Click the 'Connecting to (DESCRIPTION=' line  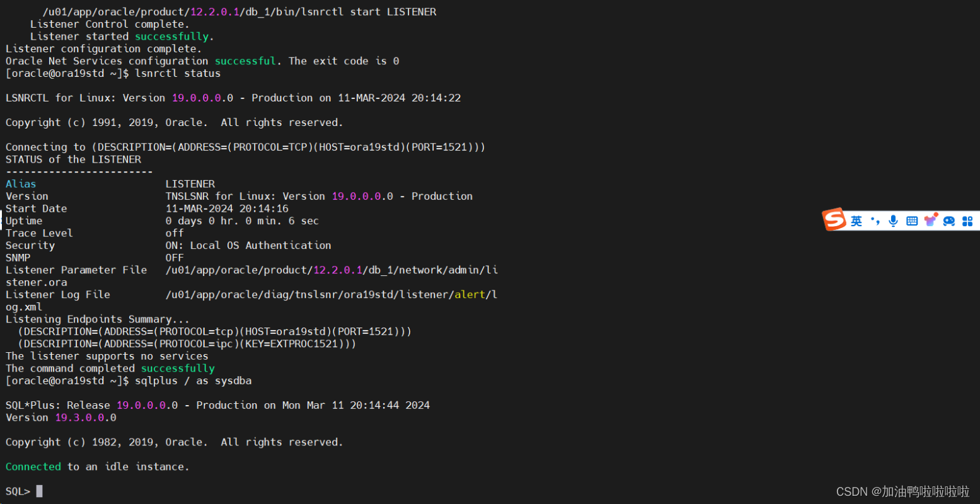pyautogui.click(x=246, y=147)
